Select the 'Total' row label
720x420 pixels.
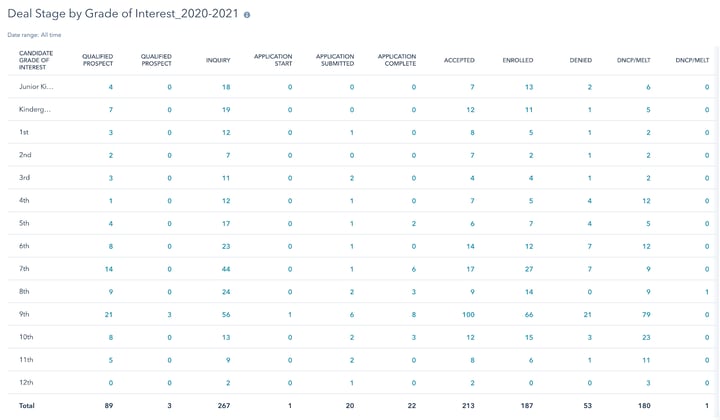point(27,406)
